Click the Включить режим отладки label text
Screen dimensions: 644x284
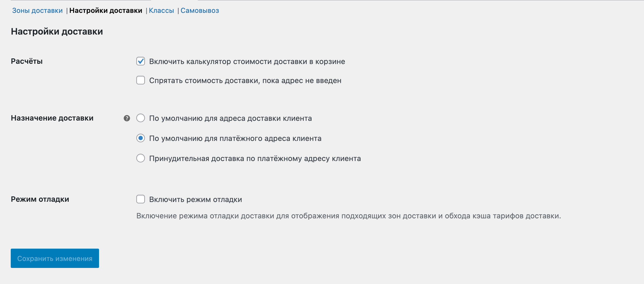coord(195,200)
